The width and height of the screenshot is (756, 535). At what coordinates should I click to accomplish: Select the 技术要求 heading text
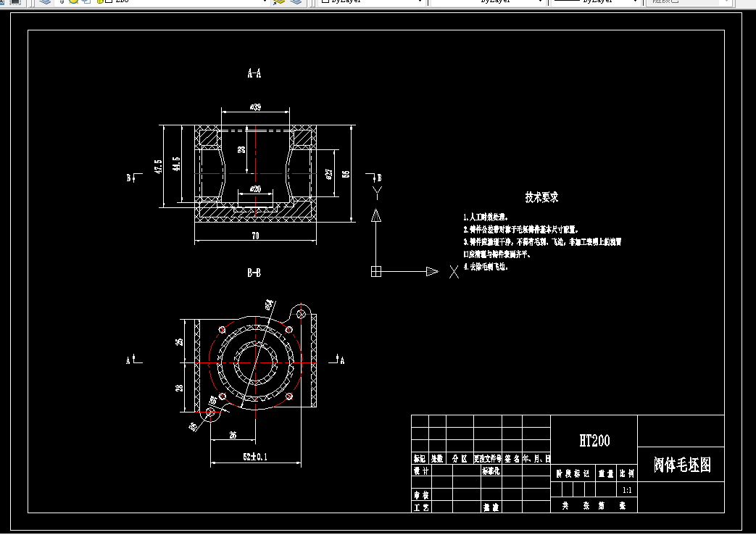541,197
